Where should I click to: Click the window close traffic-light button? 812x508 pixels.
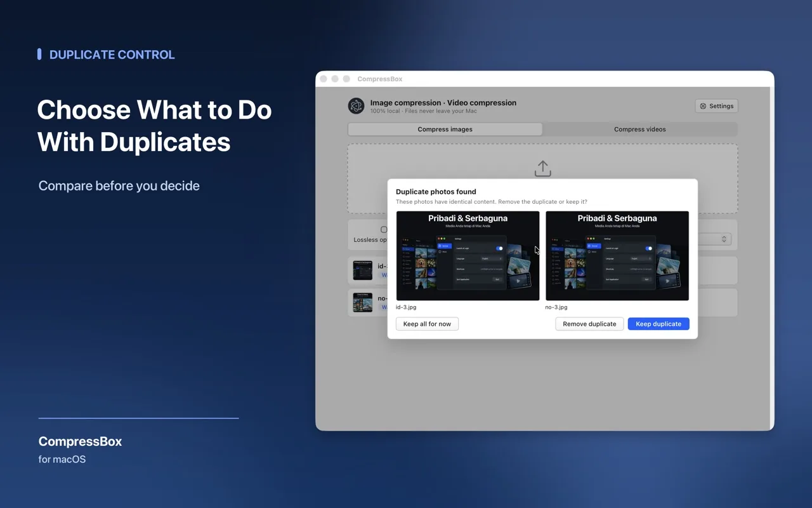pos(324,79)
